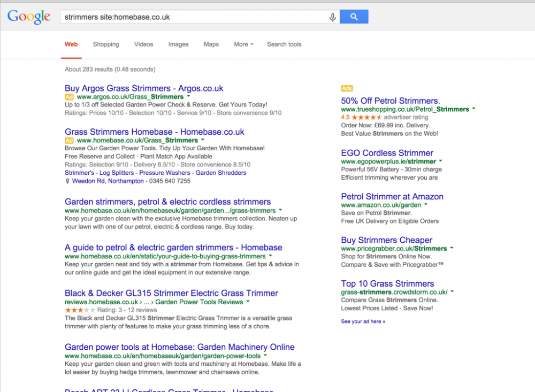Click Order Now: £69.99 inc. Delivery text
The image size is (535, 392).
386,126
